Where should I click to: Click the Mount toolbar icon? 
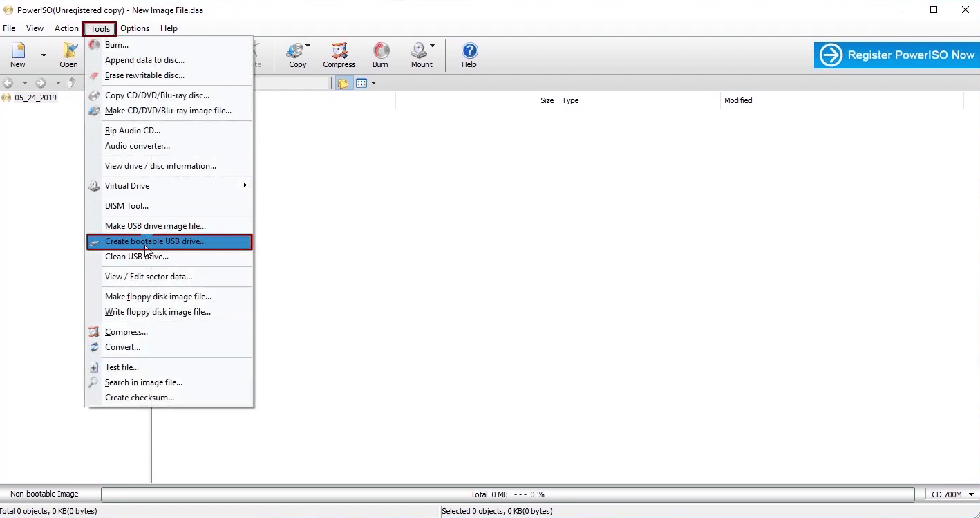[x=421, y=55]
